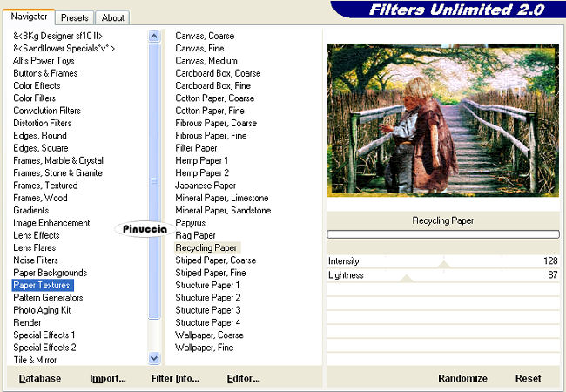Screen dimensions: 566x392
Task: Choose the Filter Paper filter
Action: [196, 148]
